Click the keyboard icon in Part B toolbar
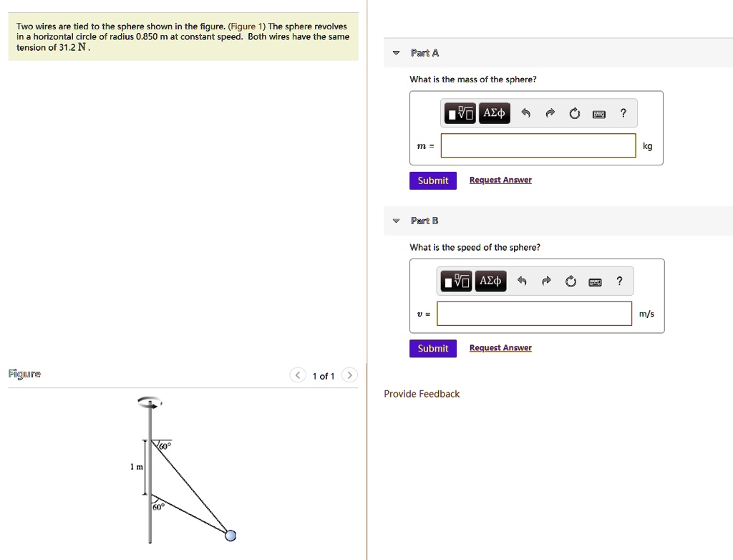 tap(595, 281)
